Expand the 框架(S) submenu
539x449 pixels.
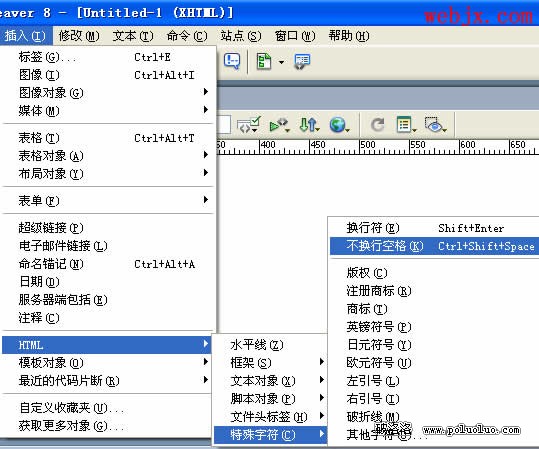pyautogui.click(x=270, y=363)
